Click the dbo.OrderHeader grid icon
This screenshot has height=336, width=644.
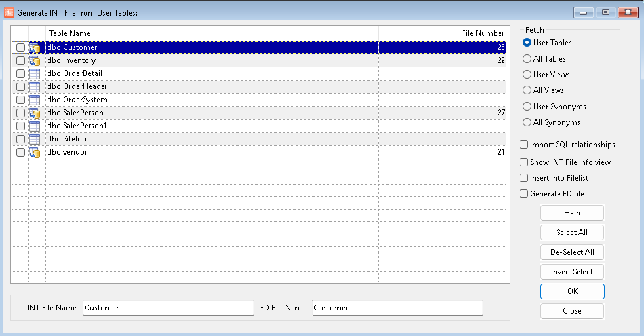[36, 86]
